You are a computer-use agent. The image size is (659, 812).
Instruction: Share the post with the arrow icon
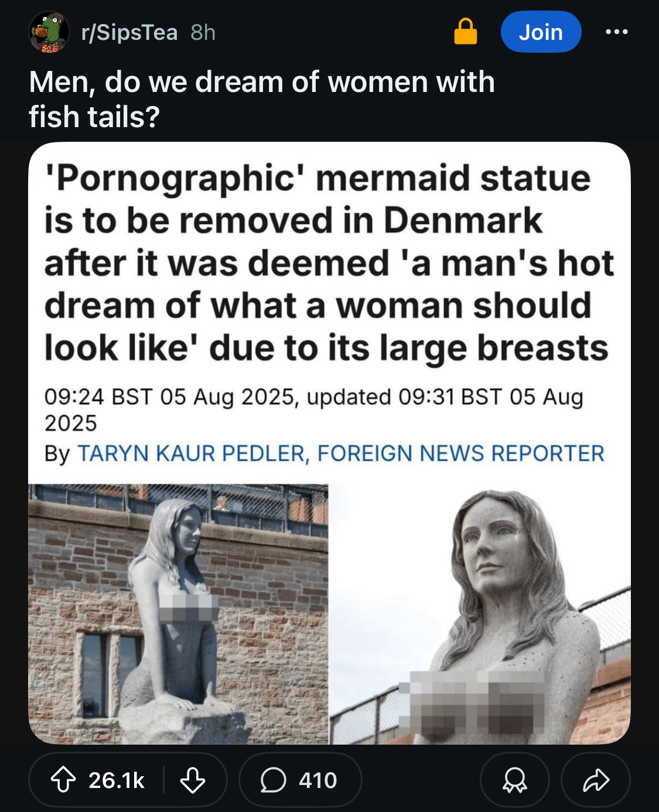pyautogui.click(x=596, y=780)
